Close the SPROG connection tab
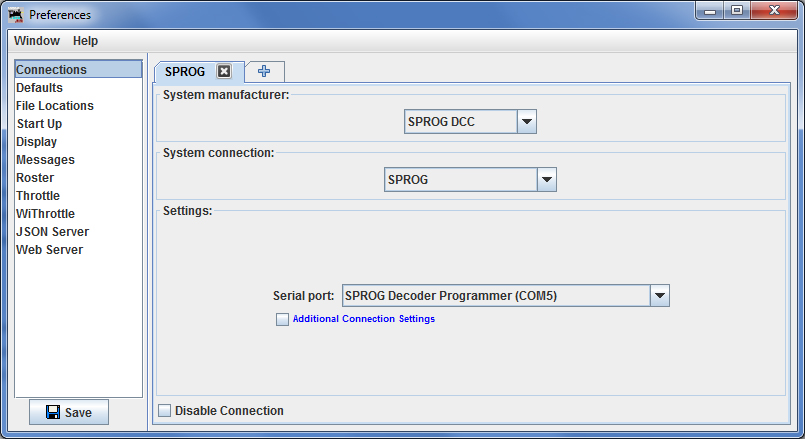This screenshot has width=805, height=439. pos(224,71)
